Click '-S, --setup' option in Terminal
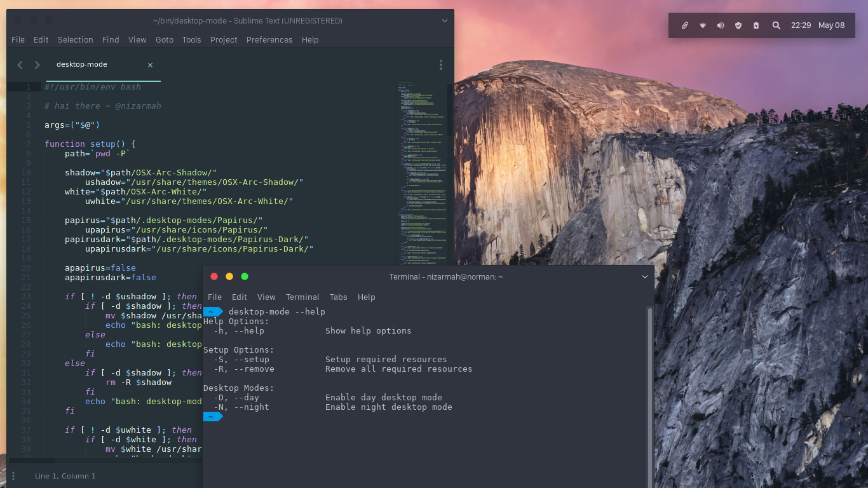The height and width of the screenshot is (488, 868). point(241,360)
